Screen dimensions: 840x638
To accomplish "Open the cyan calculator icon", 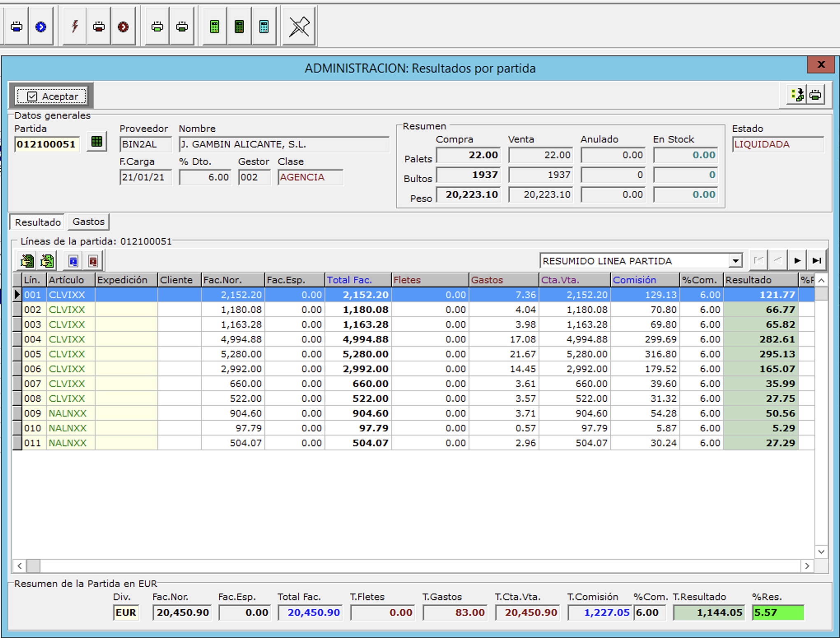I will click(x=264, y=27).
